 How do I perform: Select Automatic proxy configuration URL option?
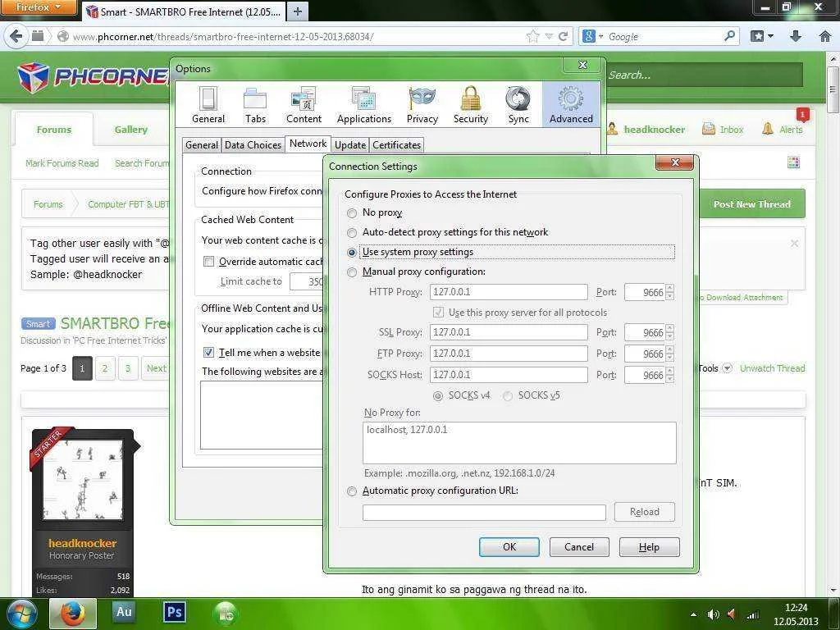[351, 491]
